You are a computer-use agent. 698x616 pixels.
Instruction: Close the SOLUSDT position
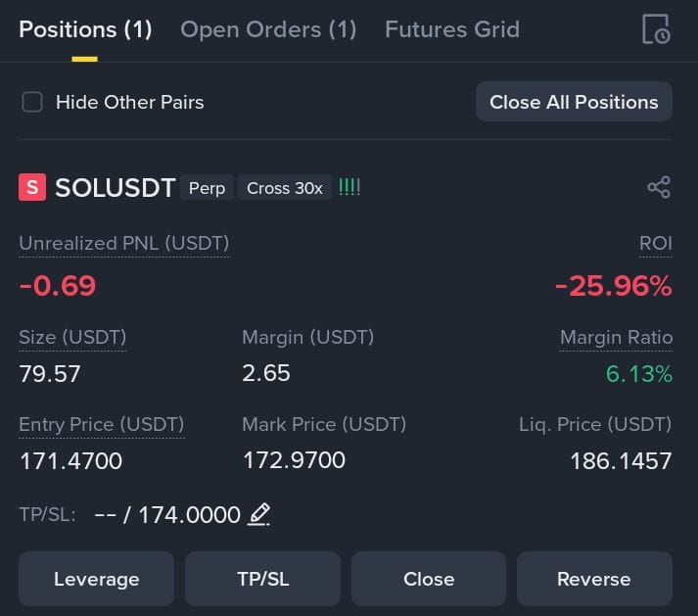(429, 579)
